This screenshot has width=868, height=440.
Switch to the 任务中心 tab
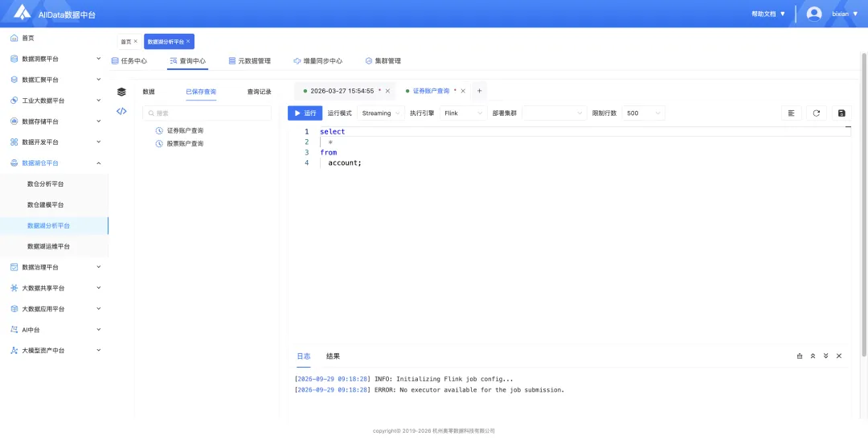click(x=129, y=61)
